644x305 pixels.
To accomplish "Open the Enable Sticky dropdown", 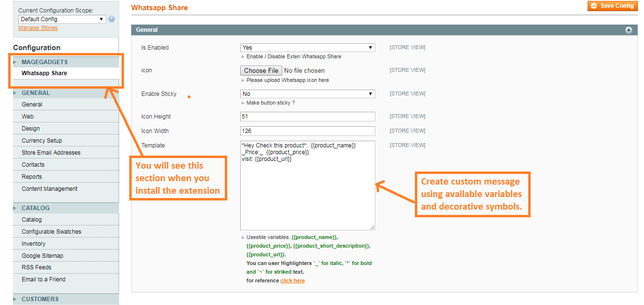I will click(308, 94).
